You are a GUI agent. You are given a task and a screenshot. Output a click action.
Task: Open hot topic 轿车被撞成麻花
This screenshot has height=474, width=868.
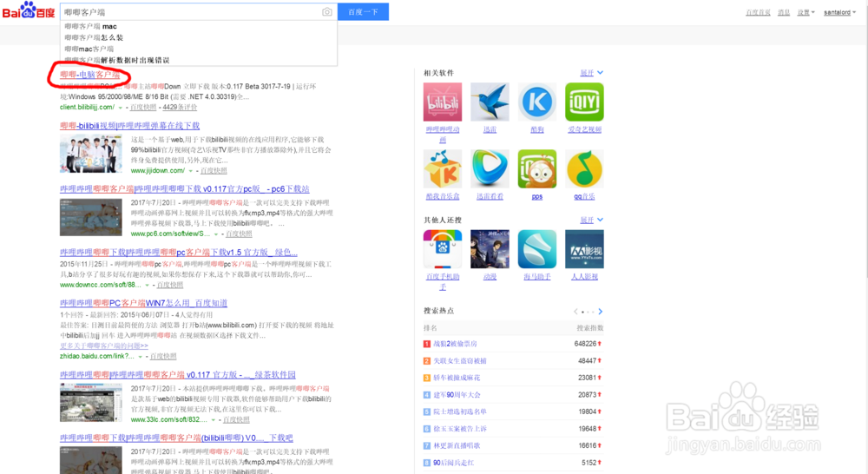457,378
